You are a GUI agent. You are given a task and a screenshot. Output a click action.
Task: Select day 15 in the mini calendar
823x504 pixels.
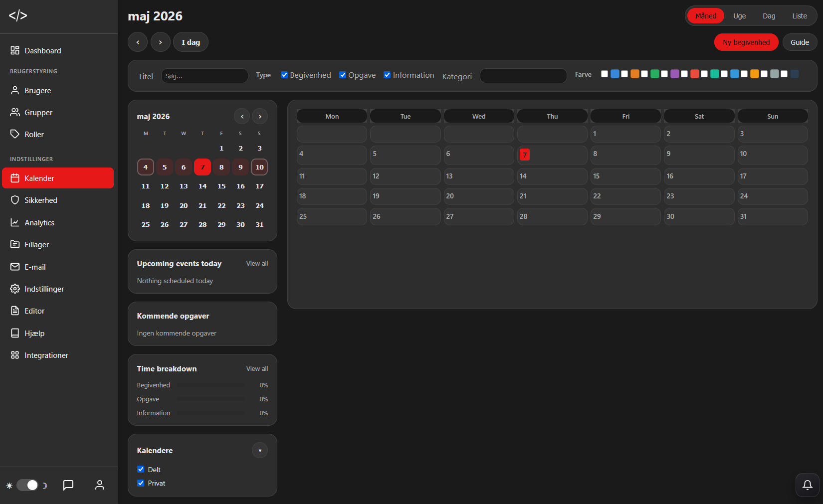pyautogui.click(x=221, y=186)
